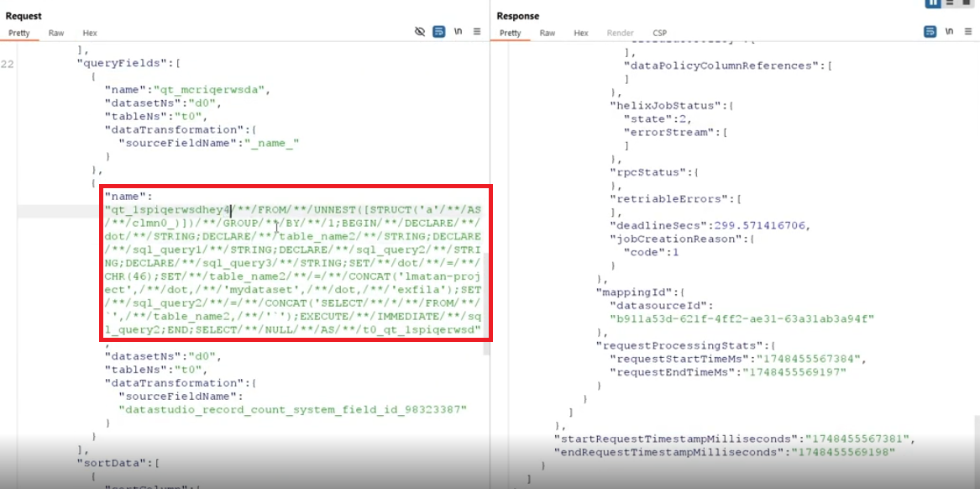The image size is (980, 489).
Task: Switch to Hex view of the Request
Action: [88, 32]
